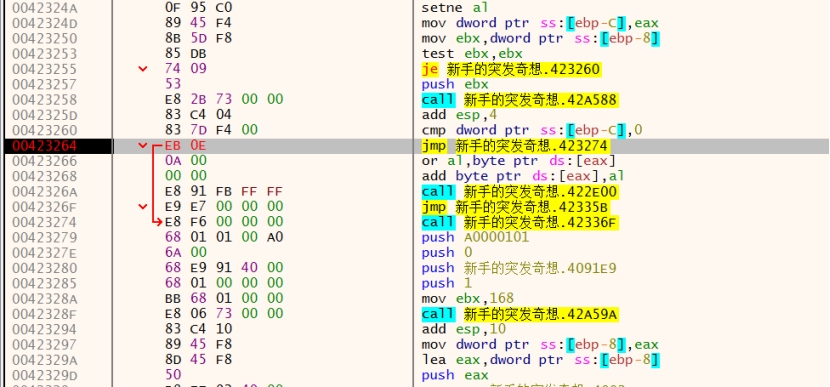This screenshot has width=830, height=387.
Task: Select address 00423264 in address column
Action: click(44, 146)
